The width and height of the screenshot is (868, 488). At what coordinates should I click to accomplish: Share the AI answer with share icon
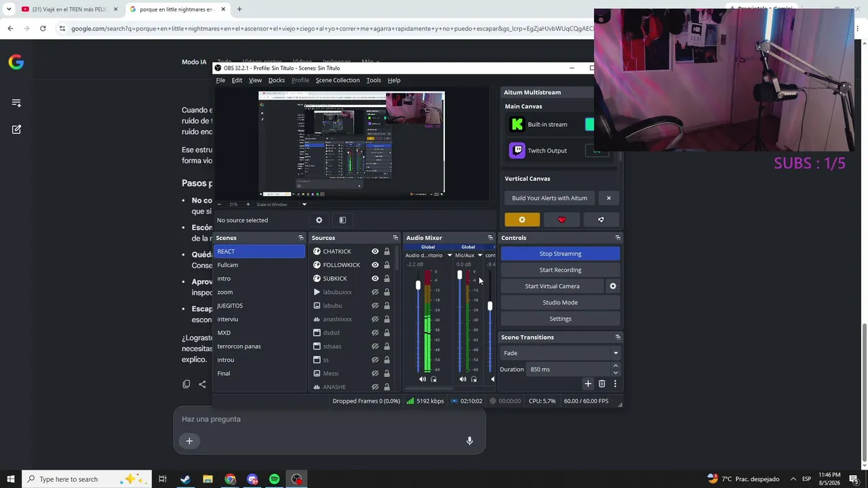[x=202, y=384]
